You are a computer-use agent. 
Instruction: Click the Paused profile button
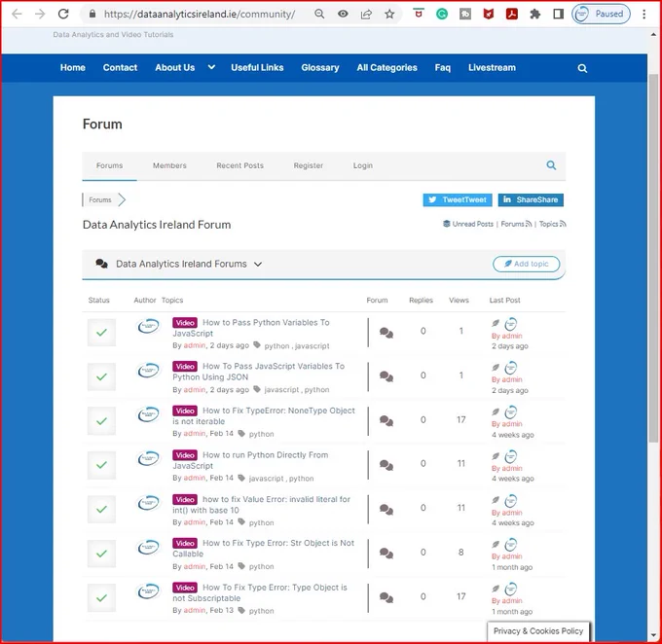601,14
